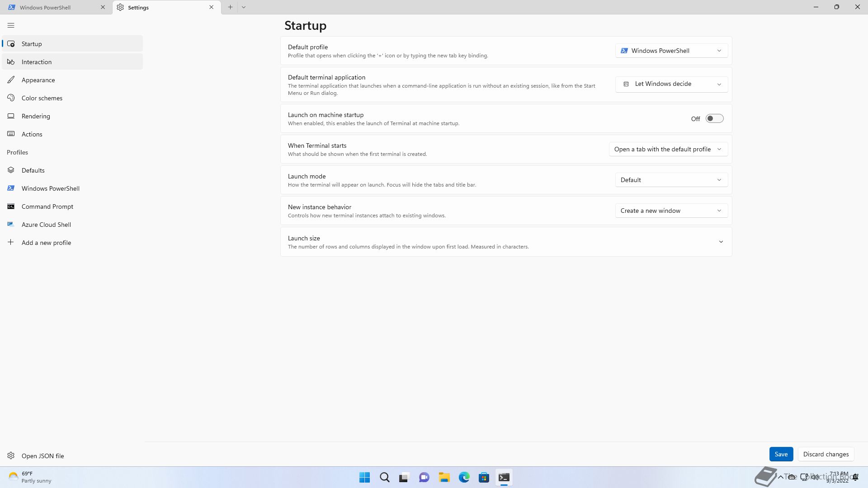Enable Launch on machine startup toggle
This screenshot has height=488, width=868.
(714, 119)
